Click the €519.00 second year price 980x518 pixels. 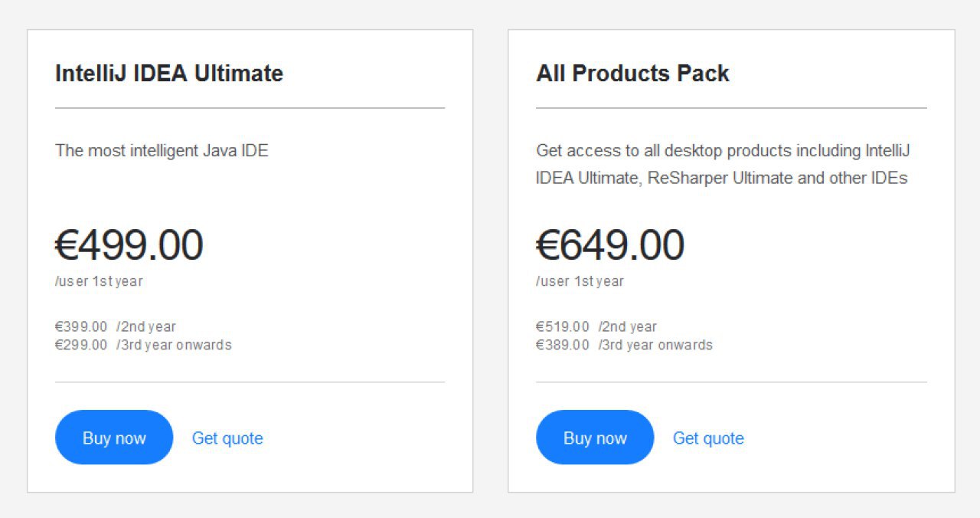tap(563, 327)
